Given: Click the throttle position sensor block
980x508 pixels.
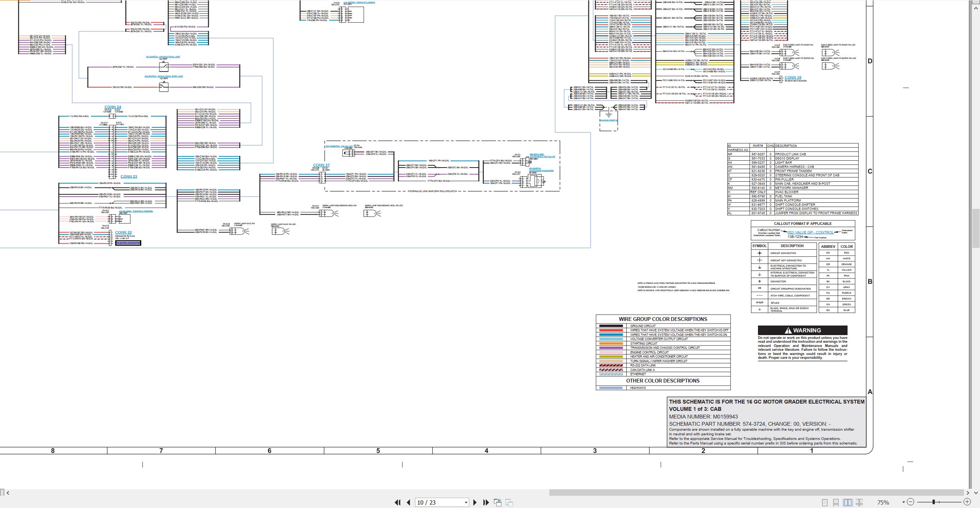Looking at the screenshot, I should click(125, 219).
